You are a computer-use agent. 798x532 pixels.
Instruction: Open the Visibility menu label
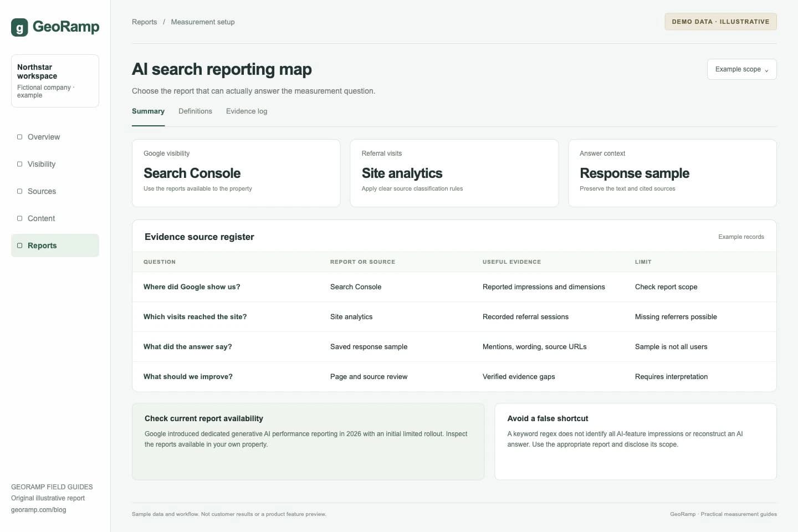click(42, 164)
